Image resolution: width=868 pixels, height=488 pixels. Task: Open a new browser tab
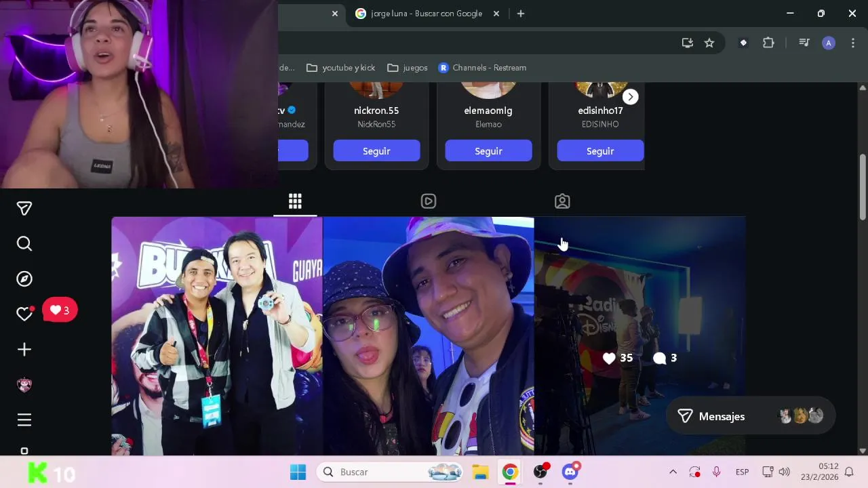[x=521, y=14]
